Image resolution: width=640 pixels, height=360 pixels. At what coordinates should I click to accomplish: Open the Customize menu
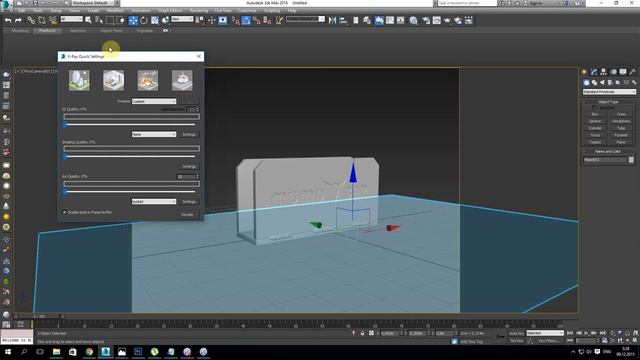(247, 11)
